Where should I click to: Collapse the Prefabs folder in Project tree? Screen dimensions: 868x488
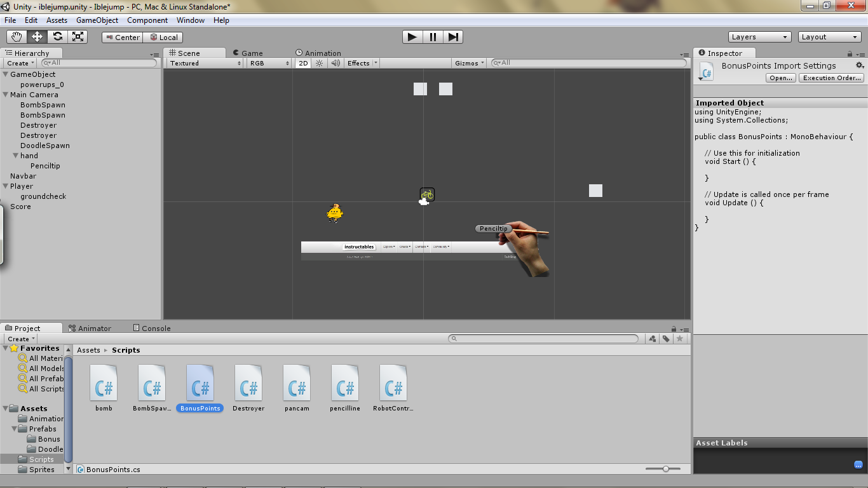pyautogui.click(x=14, y=429)
